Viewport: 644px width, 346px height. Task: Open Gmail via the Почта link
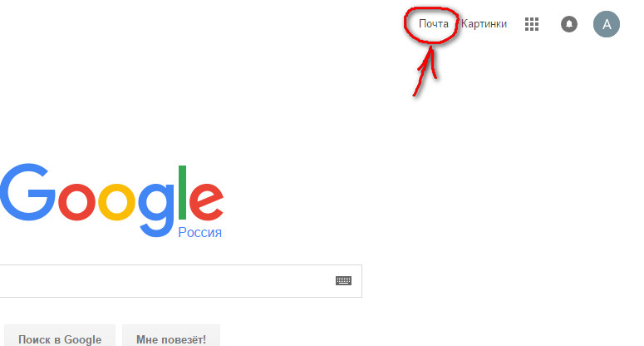point(433,24)
